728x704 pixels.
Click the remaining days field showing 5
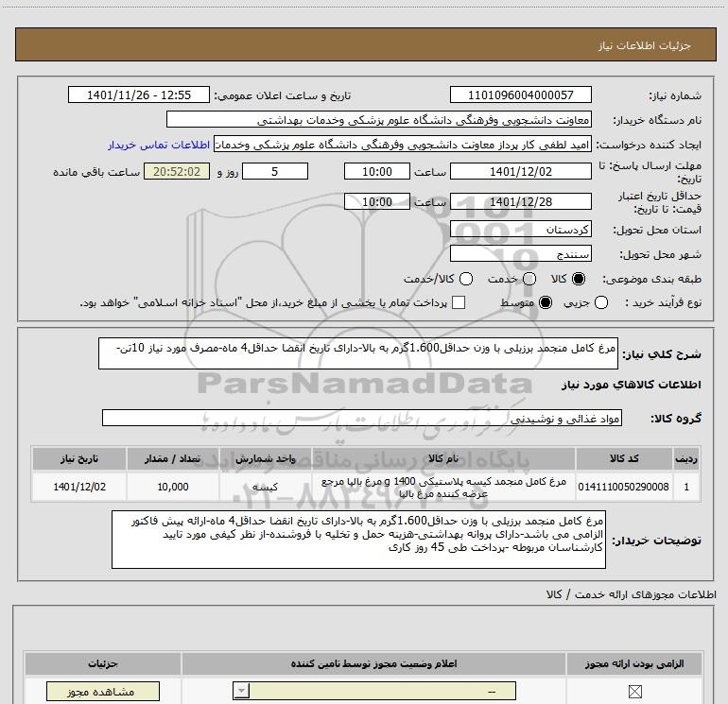(x=275, y=172)
